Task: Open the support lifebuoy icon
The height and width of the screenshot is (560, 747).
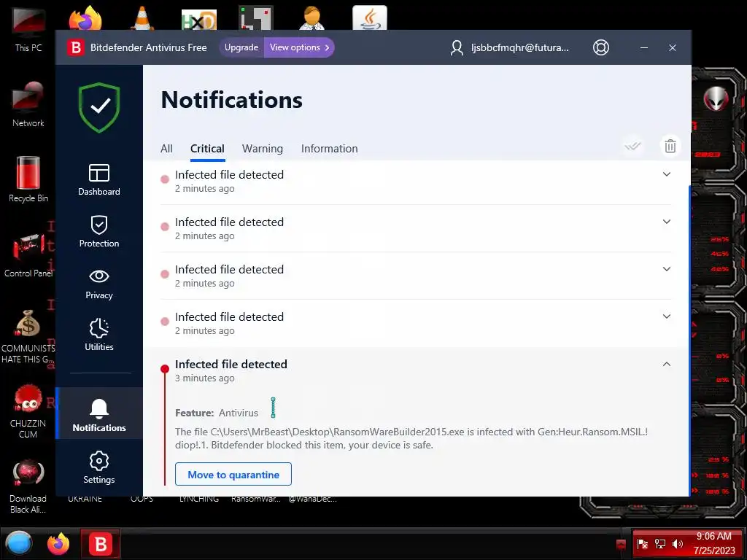Action: (601, 47)
